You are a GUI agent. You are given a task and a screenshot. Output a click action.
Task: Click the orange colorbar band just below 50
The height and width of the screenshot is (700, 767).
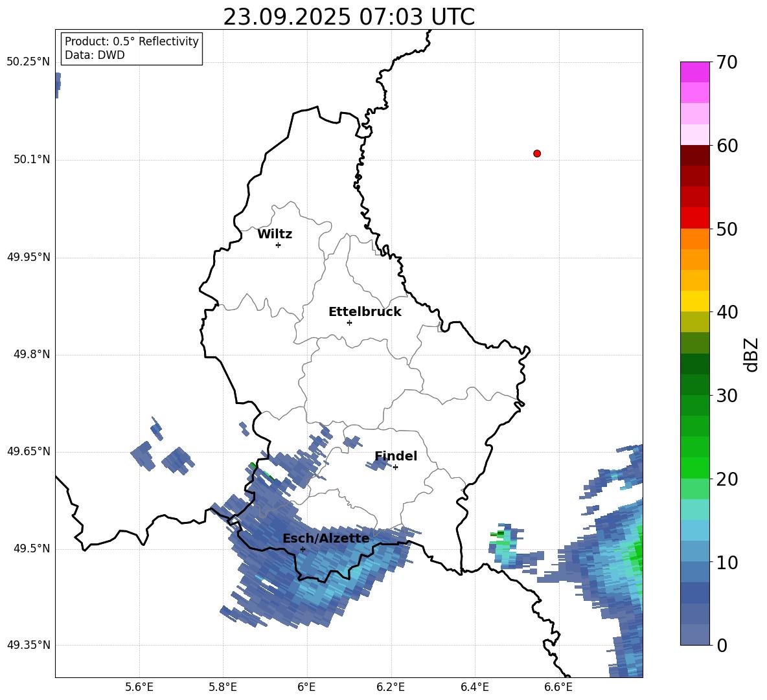pos(694,238)
